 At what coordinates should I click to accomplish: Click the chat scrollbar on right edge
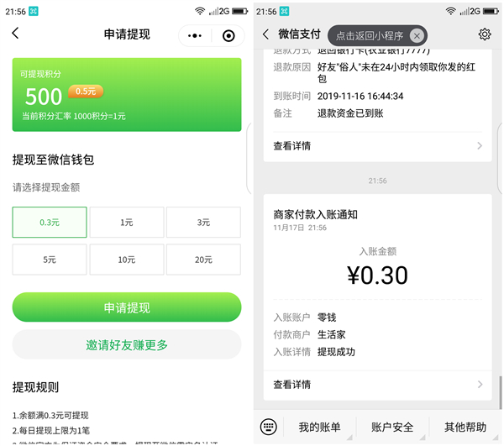click(x=500, y=392)
